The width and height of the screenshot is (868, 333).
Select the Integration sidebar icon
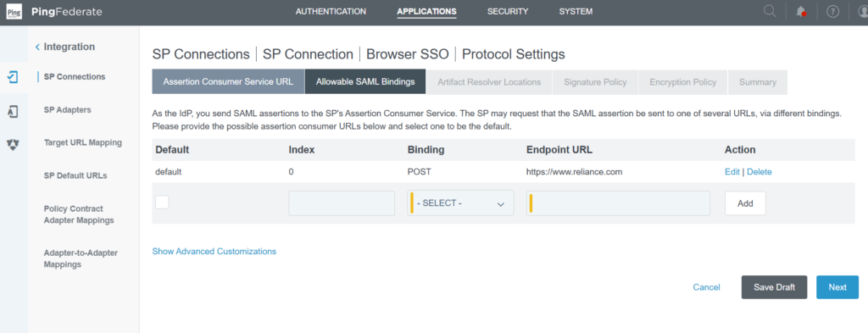(x=14, y=77)
